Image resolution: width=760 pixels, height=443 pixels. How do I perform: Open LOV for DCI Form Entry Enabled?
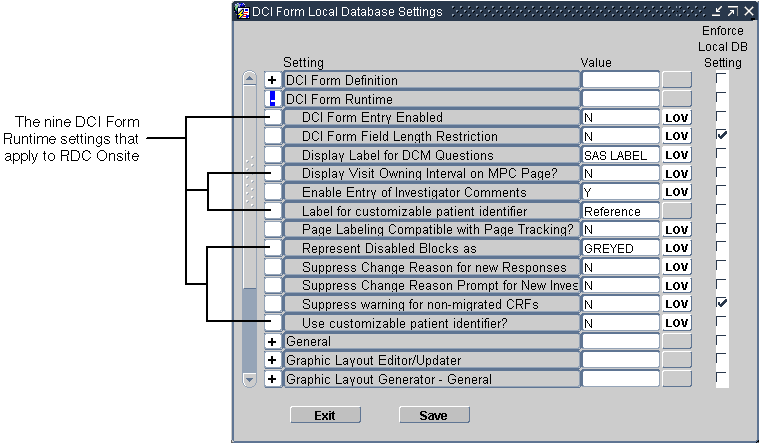click(x=677, y=118)
